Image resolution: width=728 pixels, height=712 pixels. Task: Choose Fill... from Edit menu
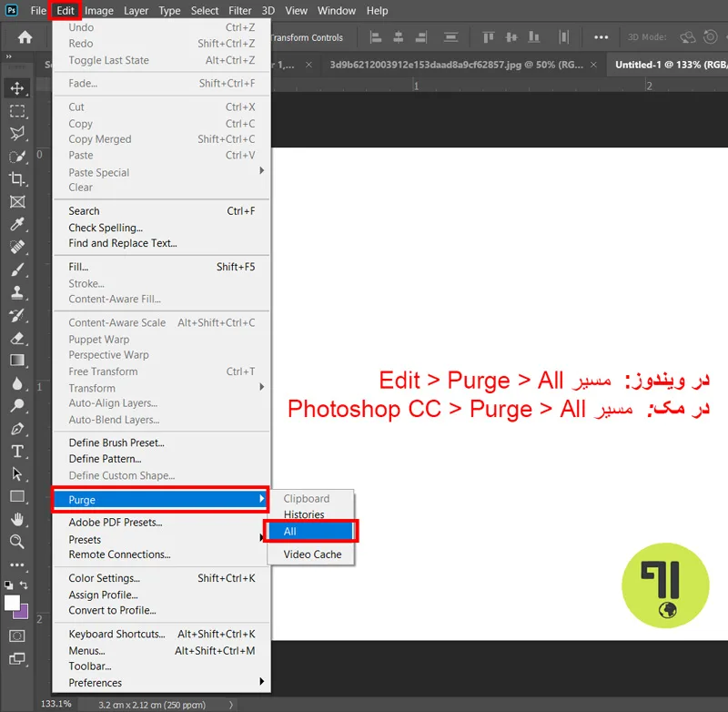point(161,267)
